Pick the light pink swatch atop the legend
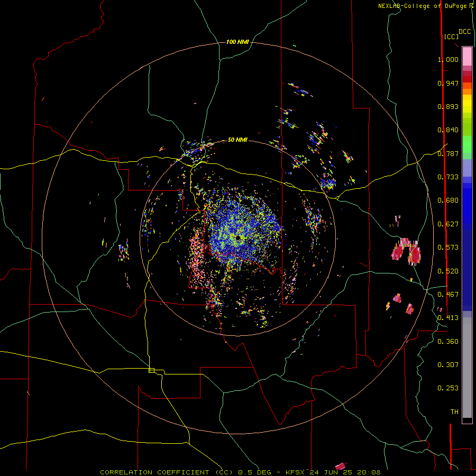 (467, 56)
